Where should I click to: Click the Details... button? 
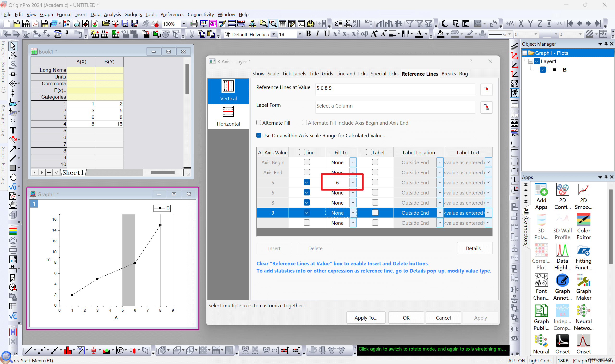click(475, 248)
